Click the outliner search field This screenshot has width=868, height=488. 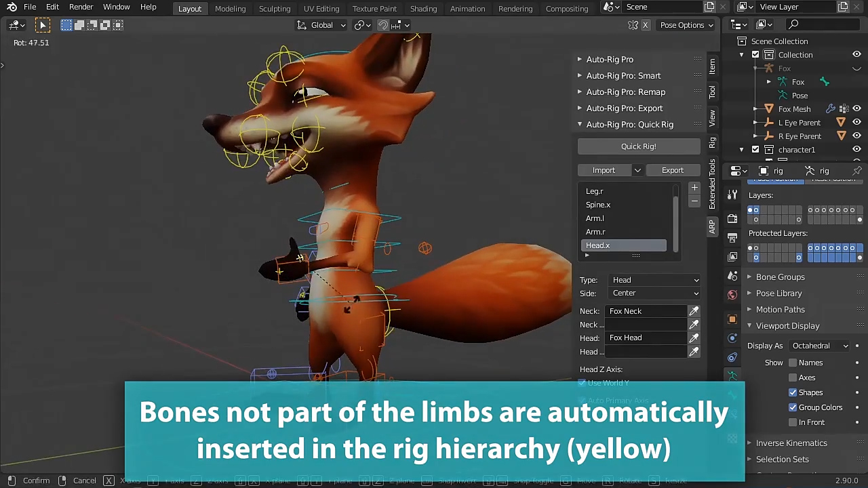click(x=824, y=25)
